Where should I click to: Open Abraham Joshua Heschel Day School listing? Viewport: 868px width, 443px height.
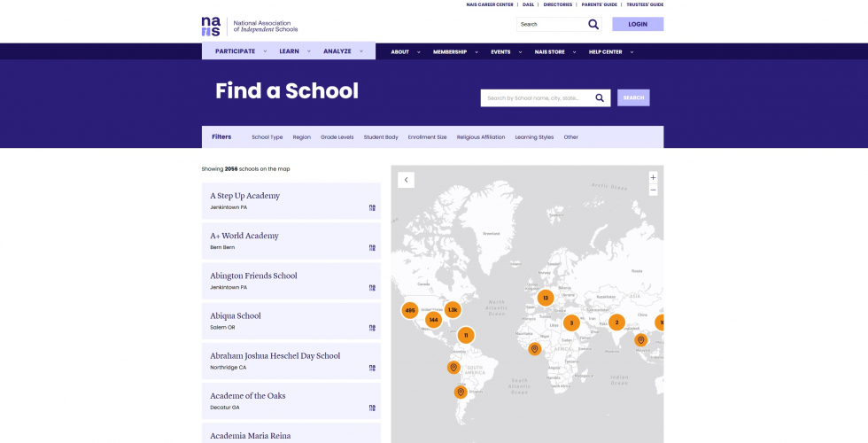click(x=291, y=361)
